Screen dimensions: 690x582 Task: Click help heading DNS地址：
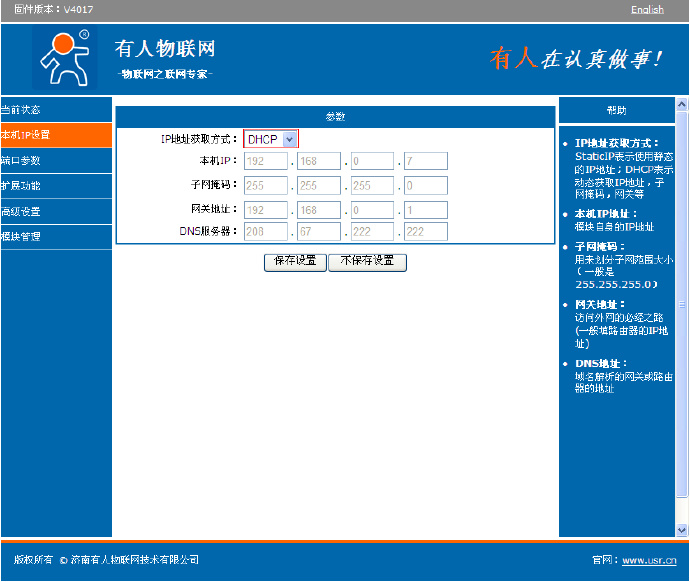click(601, 363)
